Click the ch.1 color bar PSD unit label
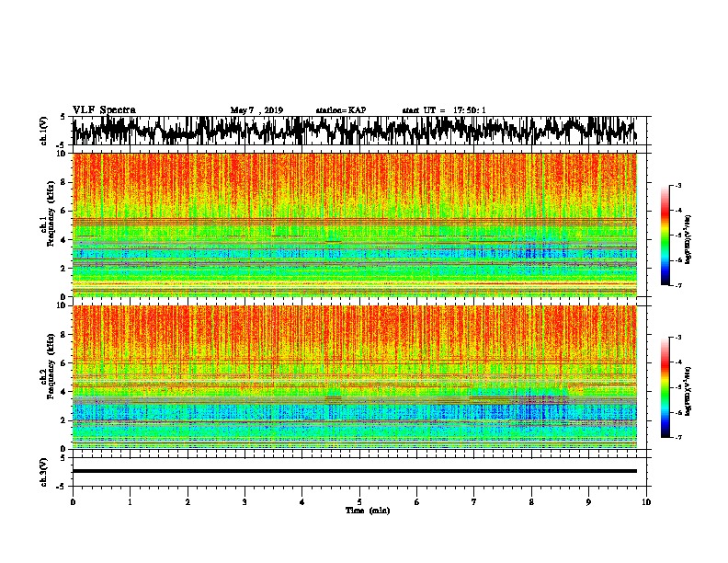This screenshot has width=728, height=563. (688, 239)
